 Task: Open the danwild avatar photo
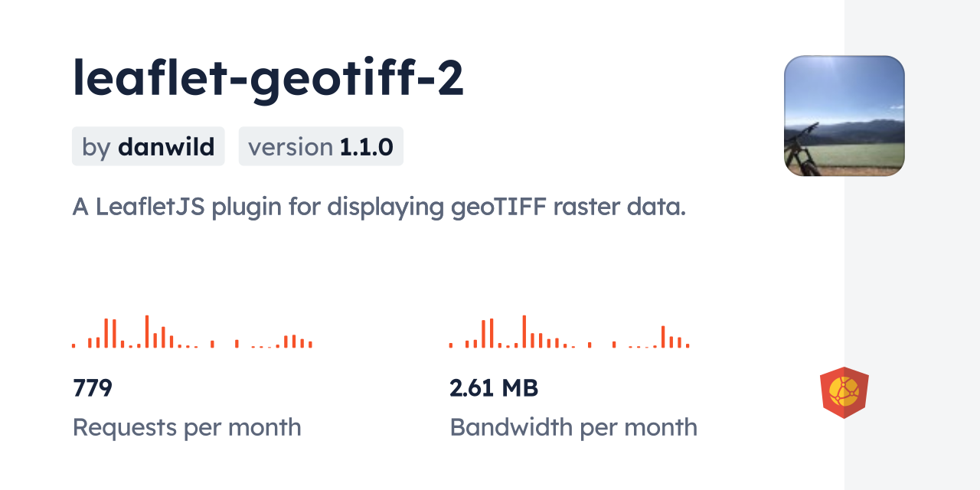pos(844,116)
